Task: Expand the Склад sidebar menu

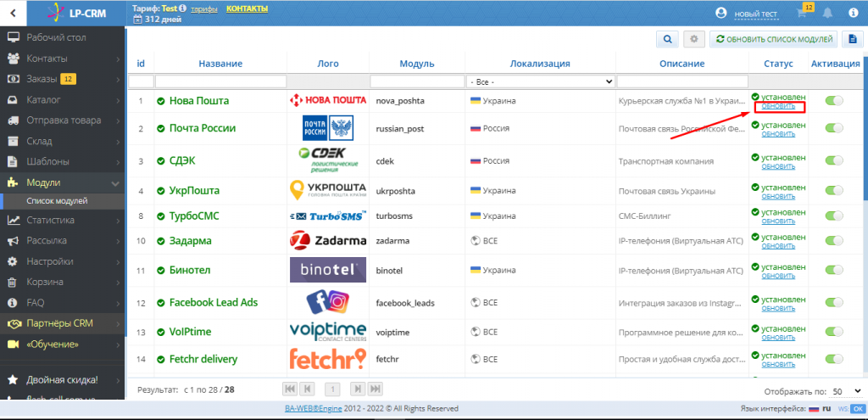Action: 62,142
